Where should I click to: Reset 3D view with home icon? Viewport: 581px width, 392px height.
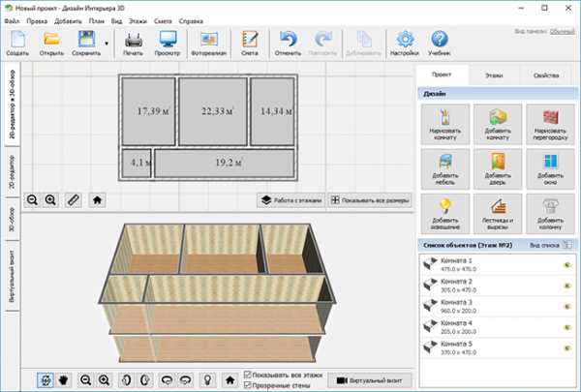230,379
